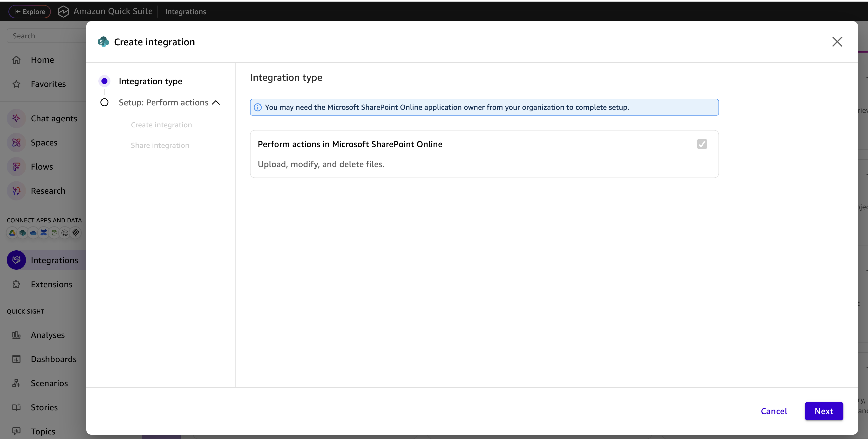This screenshot has width=868, height=439.
Task: Select the Setup: Perform actions step radio
Action: coord(104,102)
